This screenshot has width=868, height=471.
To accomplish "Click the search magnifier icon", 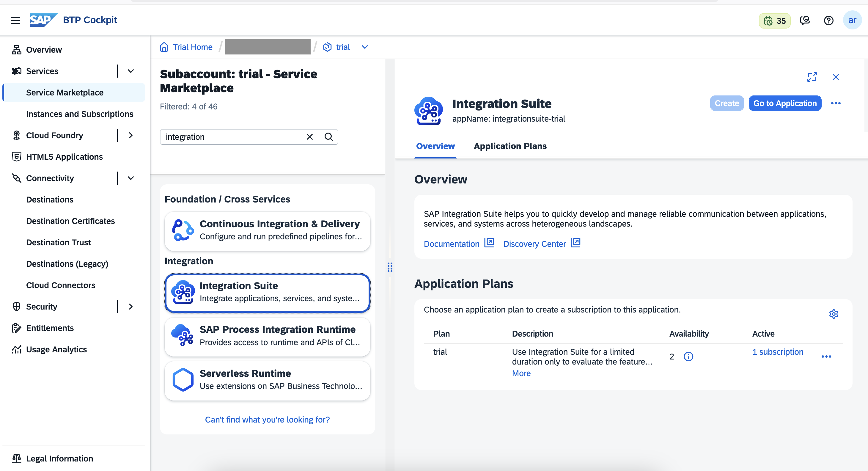I will pos(328,136).
